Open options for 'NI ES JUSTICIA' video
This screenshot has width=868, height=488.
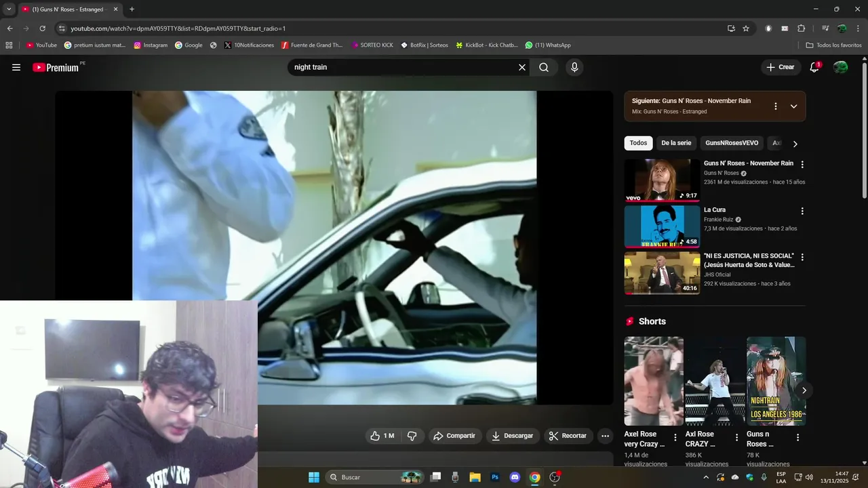tap(802, 258)
